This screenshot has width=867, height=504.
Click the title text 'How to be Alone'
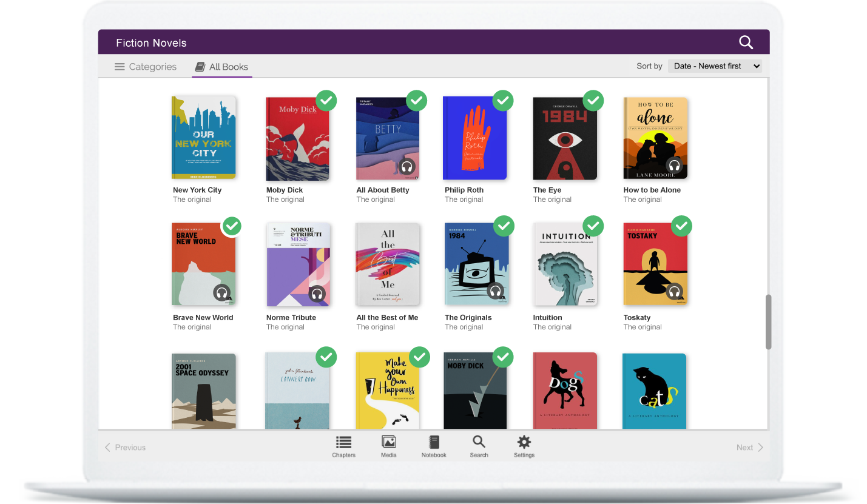tap(652, 190)
